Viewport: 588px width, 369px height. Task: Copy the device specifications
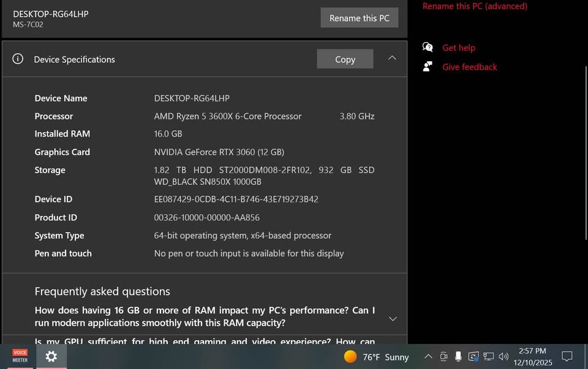(345, 59)
